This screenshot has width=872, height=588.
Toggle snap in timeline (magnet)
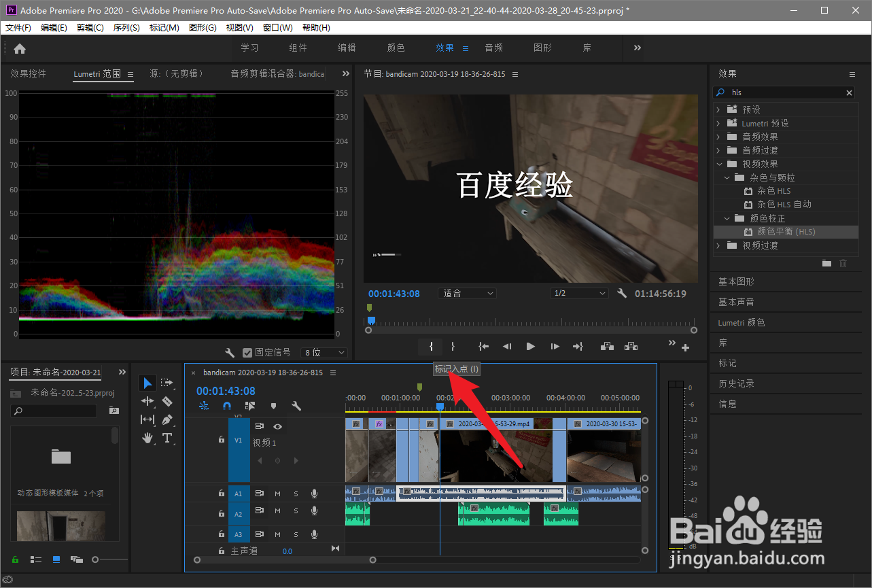[227, 406]
